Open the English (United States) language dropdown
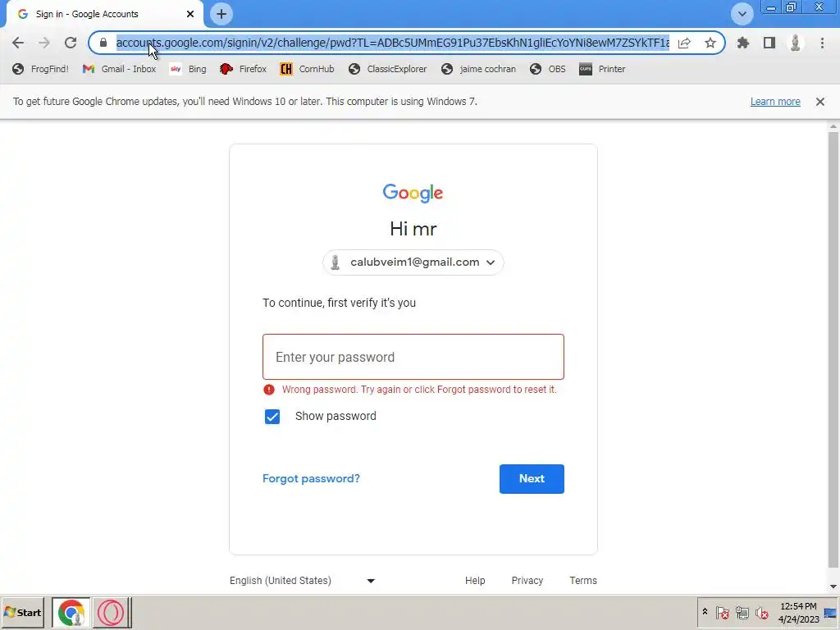 tap(302, 581)
